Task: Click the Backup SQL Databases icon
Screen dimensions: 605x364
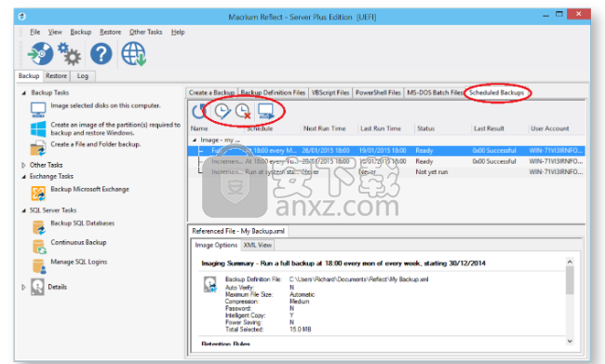Action: click(x=38, y=227)
